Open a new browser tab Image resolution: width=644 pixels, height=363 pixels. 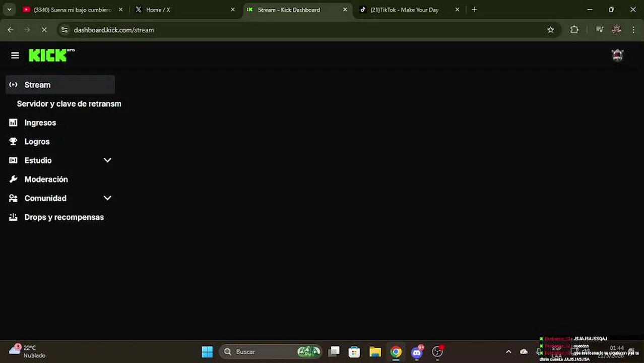point(474,10)
